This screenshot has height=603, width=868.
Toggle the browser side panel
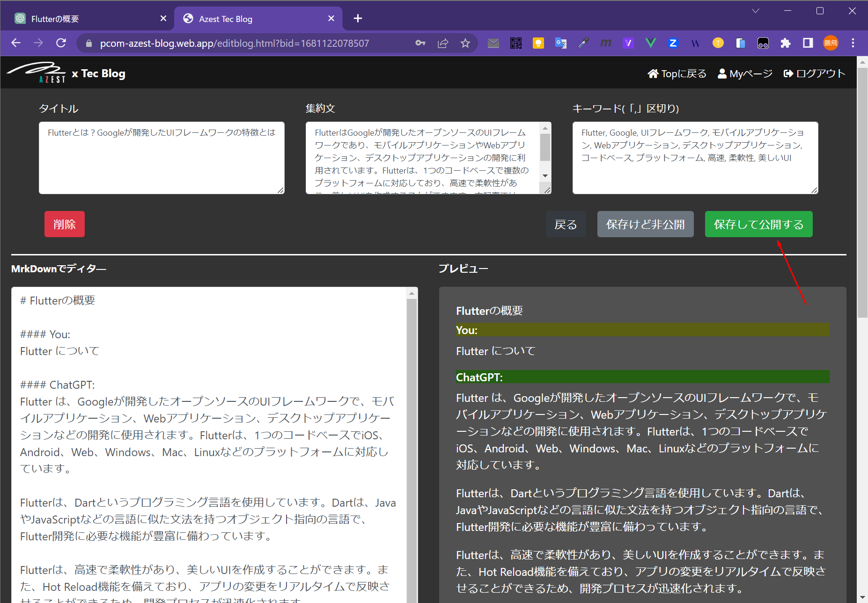point(808,44)
